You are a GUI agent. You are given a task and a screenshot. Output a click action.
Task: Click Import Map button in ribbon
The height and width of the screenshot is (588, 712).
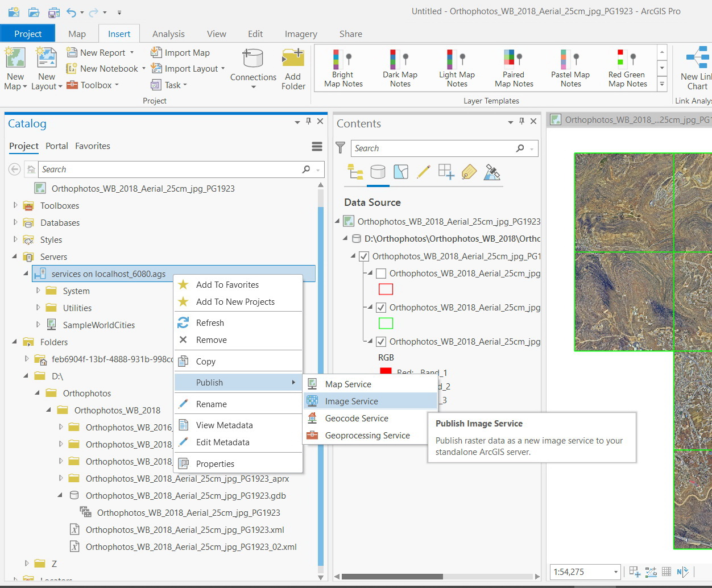(180, 53)
